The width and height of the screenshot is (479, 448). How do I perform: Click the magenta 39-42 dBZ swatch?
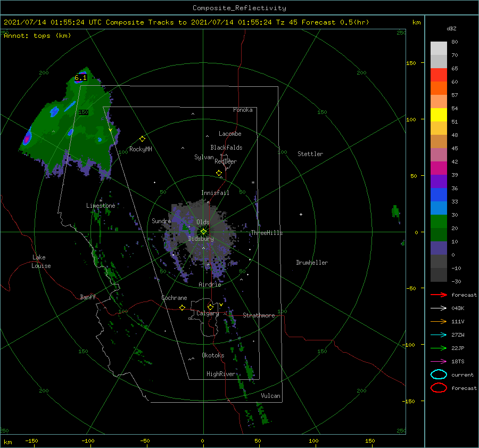pos(439,168)
